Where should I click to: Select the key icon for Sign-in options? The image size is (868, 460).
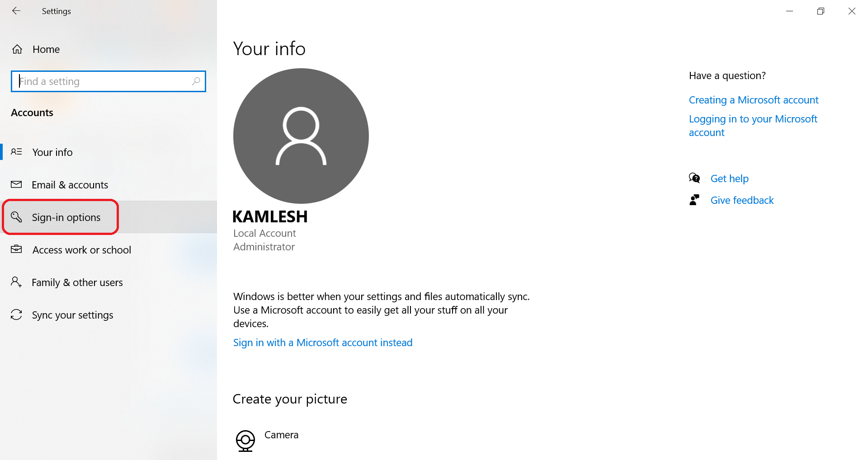(x=17, y=217)
